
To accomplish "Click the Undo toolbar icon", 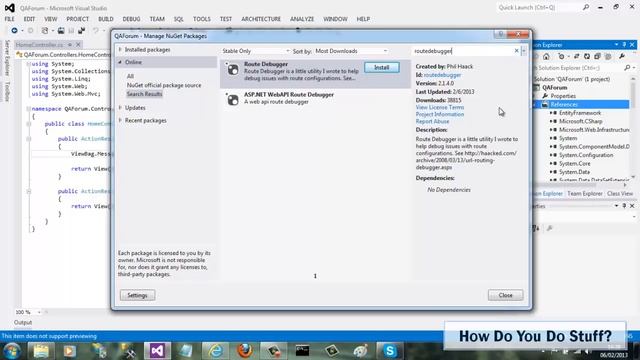I will [96, 31].
